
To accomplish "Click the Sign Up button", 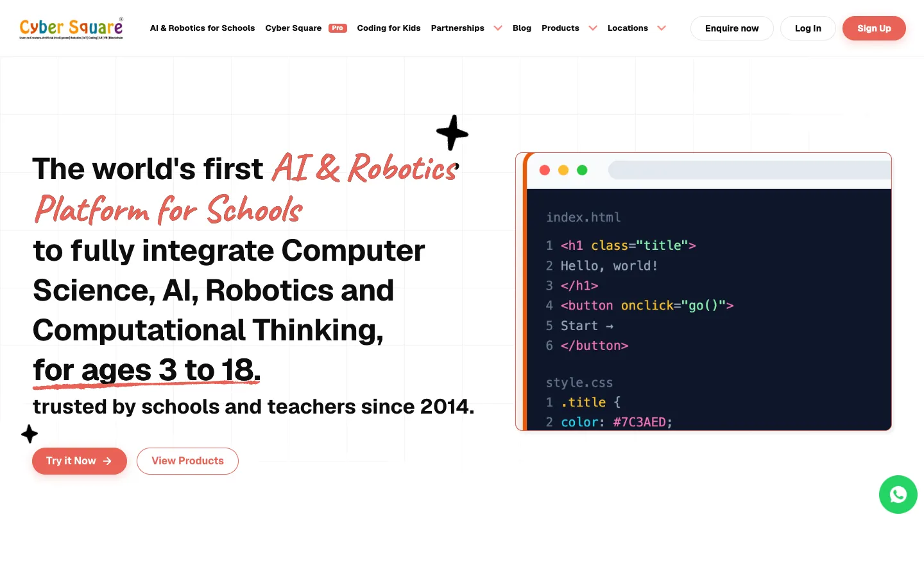I will click(874, 28).
